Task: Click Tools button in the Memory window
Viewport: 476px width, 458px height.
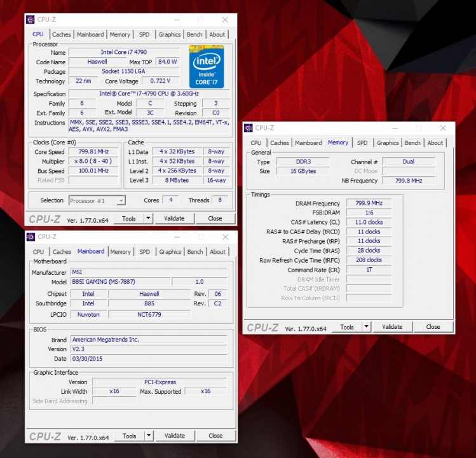Action: coord(347,327)
